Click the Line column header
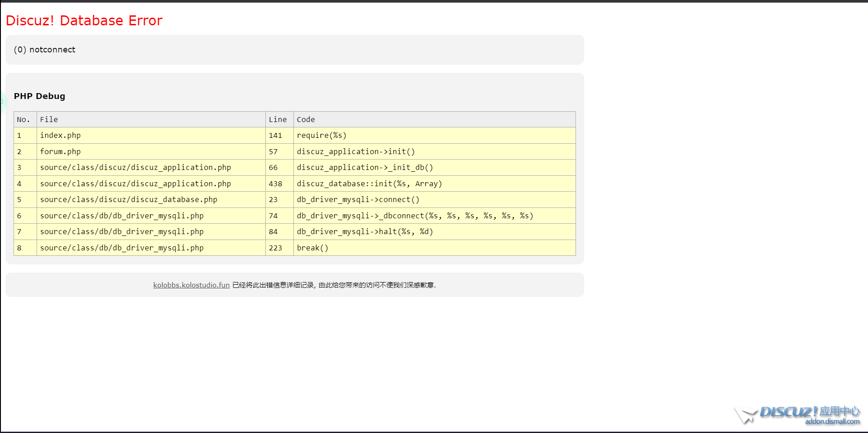The width and height of the screenshot is (868, 433). pyautogui.click(x=278, y=120)
